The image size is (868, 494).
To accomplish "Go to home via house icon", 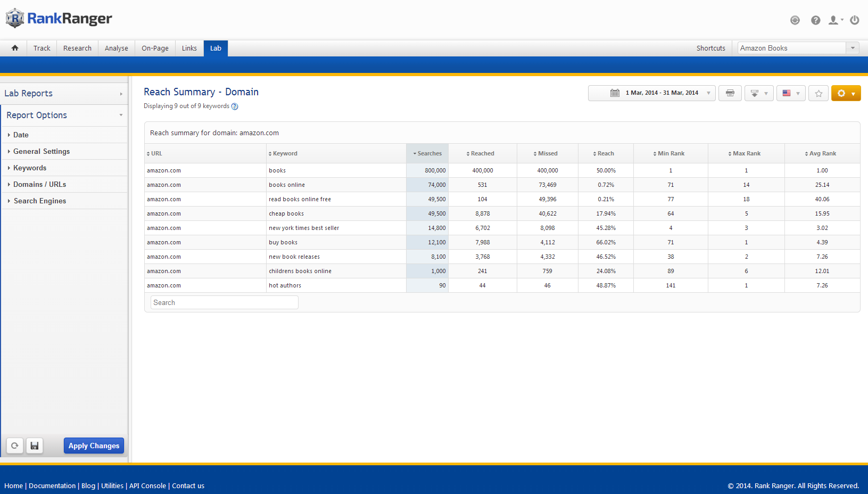I will click(x=15, y=48).
